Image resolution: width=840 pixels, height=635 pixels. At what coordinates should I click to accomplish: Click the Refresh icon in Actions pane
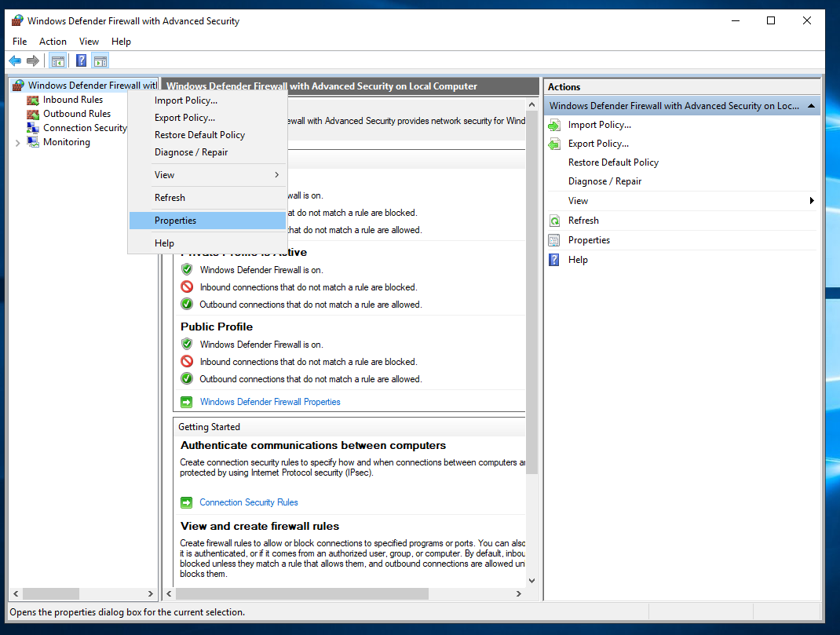(x=554, y=221)
